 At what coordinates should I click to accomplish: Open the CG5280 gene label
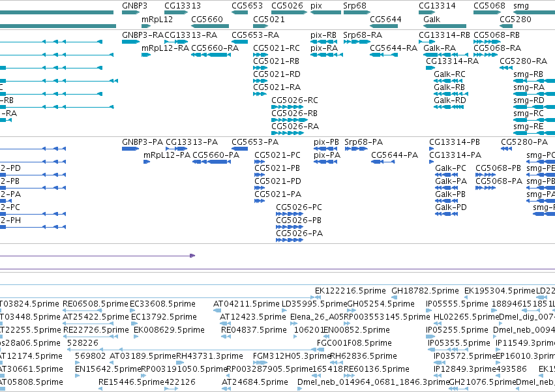pyautogui.click(x=515, y=19)
